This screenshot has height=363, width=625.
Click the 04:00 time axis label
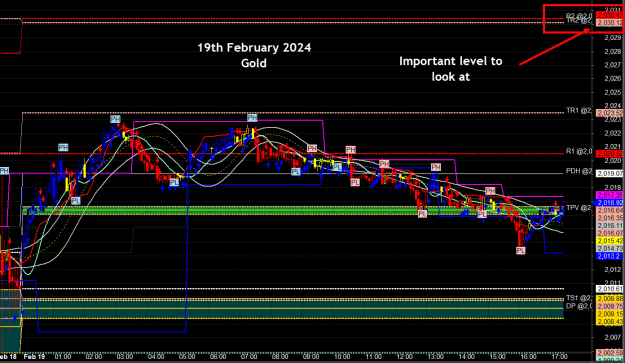(x=156, y=356)
